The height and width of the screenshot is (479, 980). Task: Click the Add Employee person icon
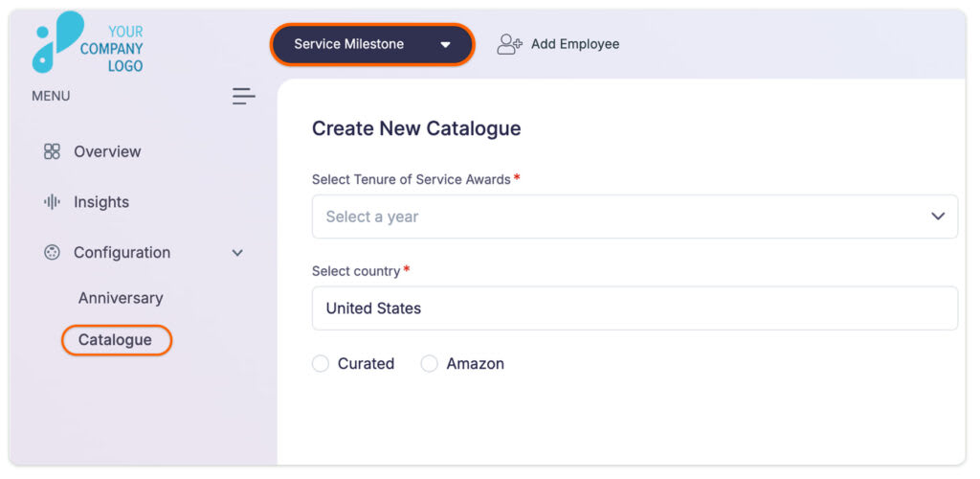pyautogui.click(x=509, y=44)
